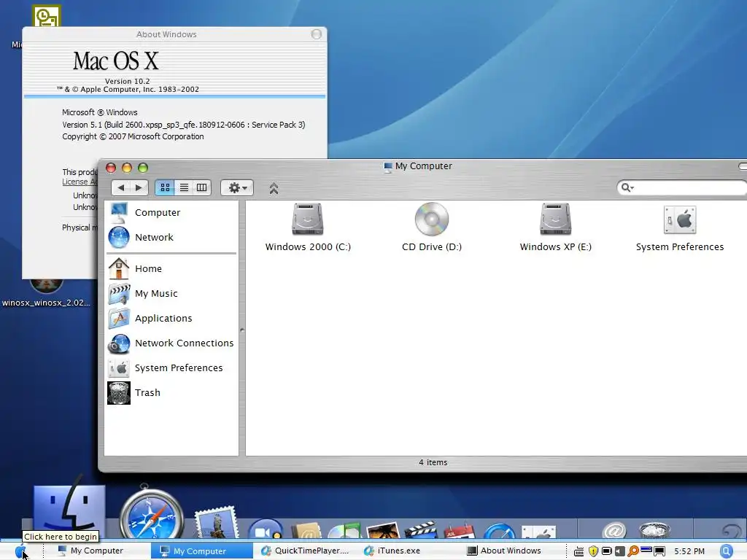
Task: Open iChat camera bubble icon in dock
Action: click(266, 529)
